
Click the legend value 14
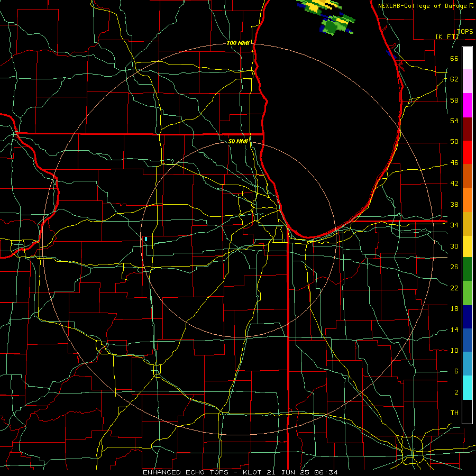pyautogui.click(x=454, y=329)
